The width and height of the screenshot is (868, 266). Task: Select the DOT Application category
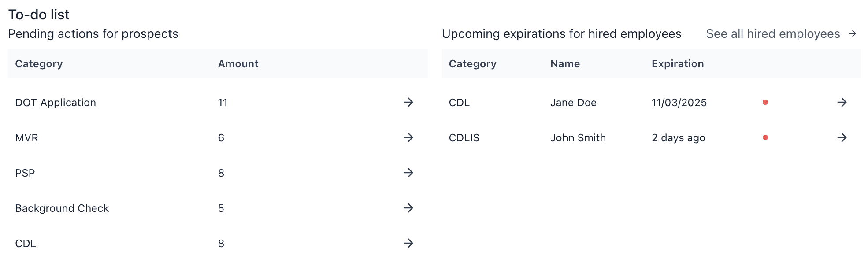(x=56, y=103)
